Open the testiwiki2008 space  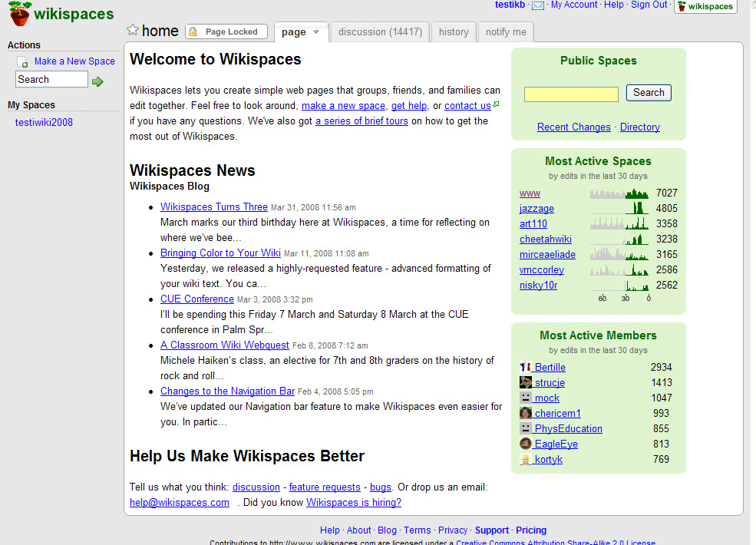tap(44, 123)
